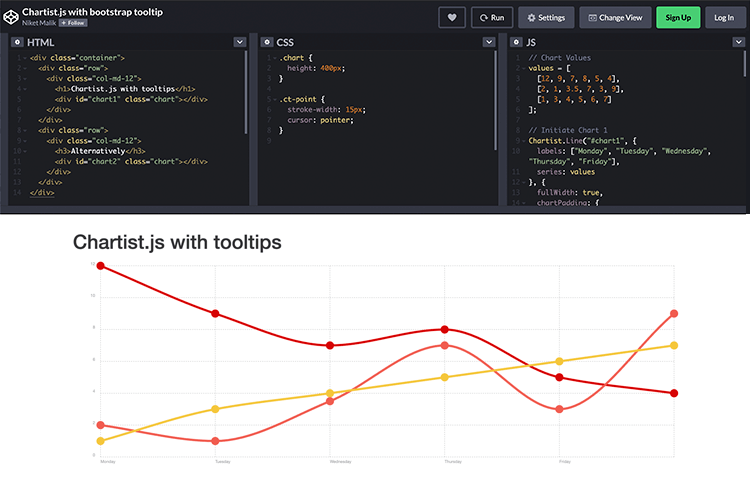The width and height of the screenshot is (750, 500).
Task: Fold CSS line 1 .chart rule arrow
Action: pyautogui.click(x=275, y=58)
